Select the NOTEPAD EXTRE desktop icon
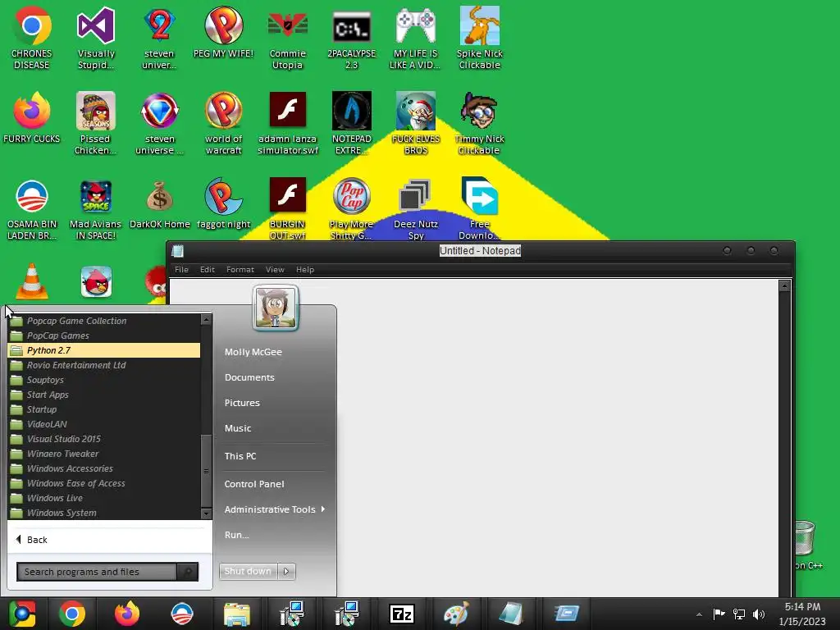 (x=351, y=123)
